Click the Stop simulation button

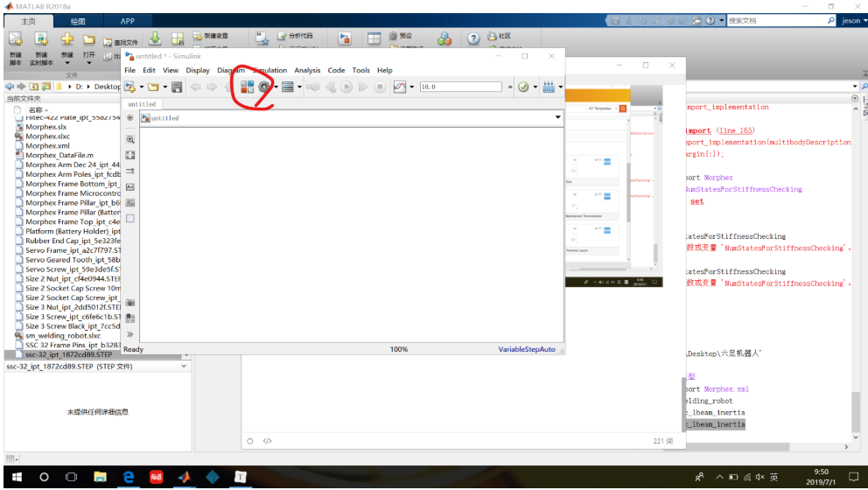click(380, 87)
